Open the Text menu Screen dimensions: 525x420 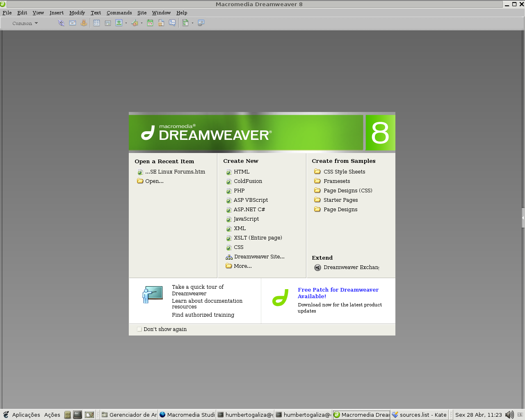(96, 13)
